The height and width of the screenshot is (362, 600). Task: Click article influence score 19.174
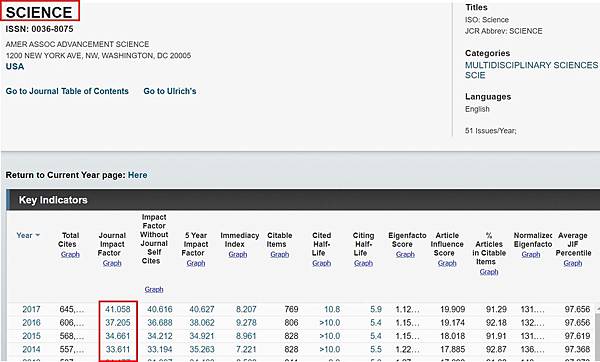click(453, 323)
